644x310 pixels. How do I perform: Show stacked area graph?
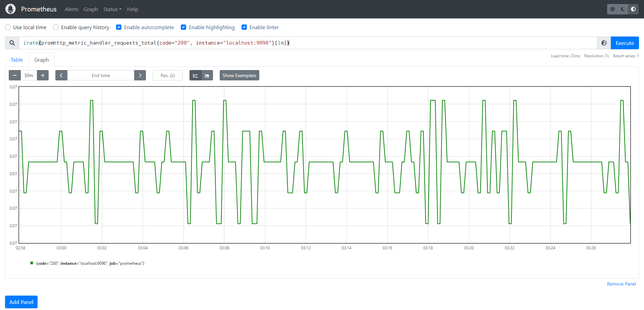pyautogui.click(x=207, y=75)
